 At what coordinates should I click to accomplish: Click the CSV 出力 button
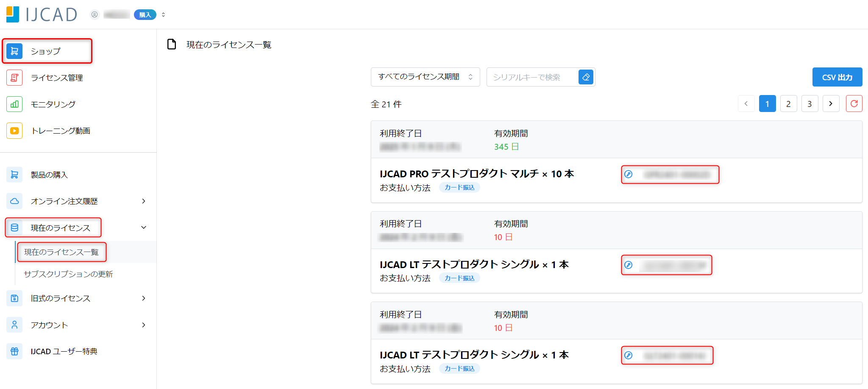coord(837,77)
